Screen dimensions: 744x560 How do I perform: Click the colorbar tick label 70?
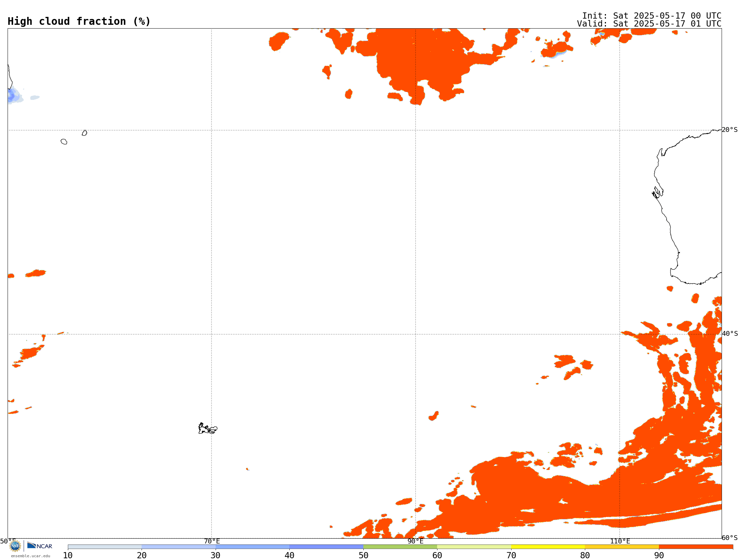tap(511, 556)
